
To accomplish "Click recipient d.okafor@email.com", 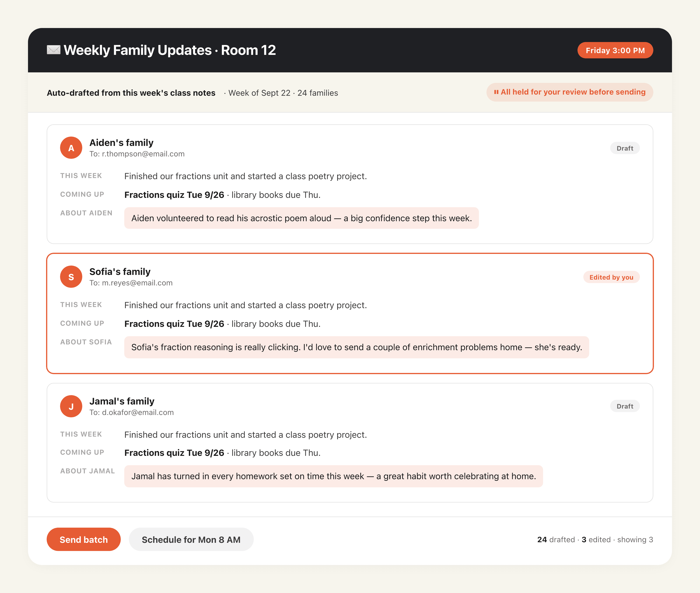I will (138, 412).
